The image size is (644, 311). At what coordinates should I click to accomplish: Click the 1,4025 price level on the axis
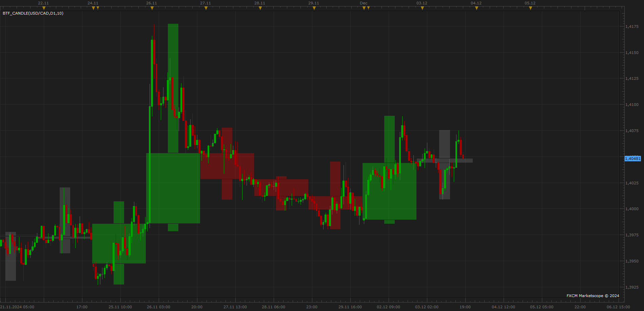coord(632,183)
